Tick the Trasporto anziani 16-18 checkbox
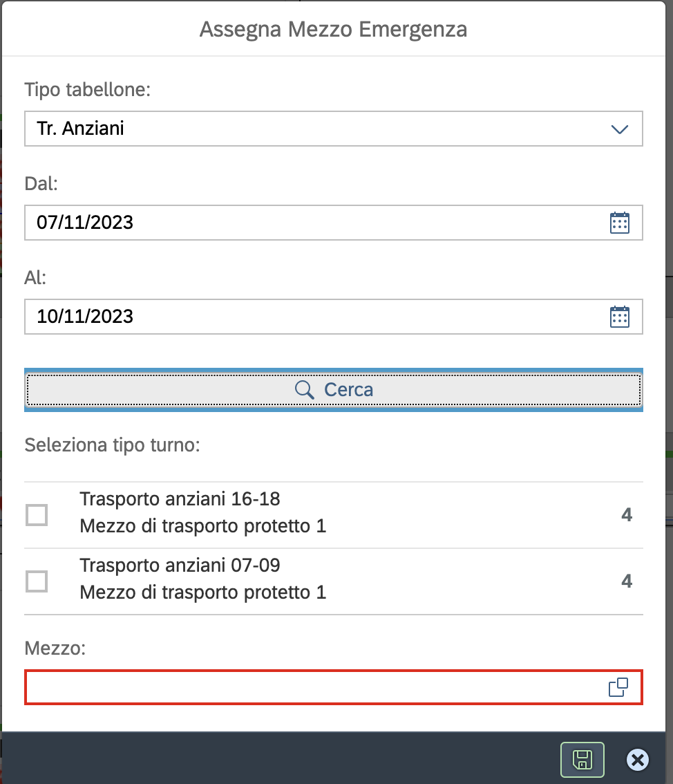The image size is (673, 784). 37,515
